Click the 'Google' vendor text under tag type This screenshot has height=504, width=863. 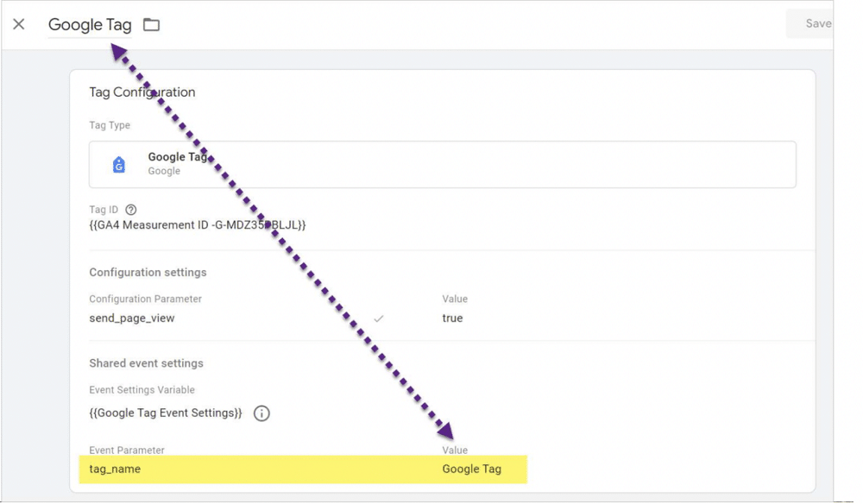click(x=164, y=171)
